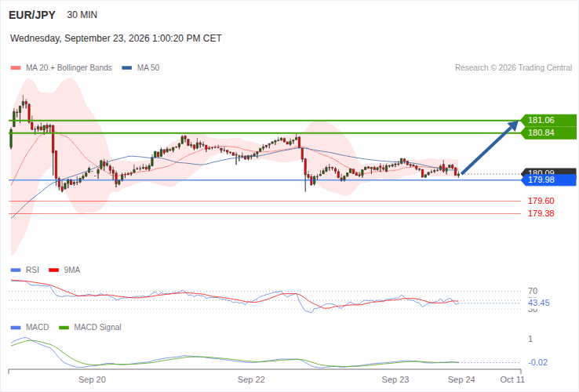Click the 181.06 resistance price tag
579x392 pixels.
click(x=548, y=120)
